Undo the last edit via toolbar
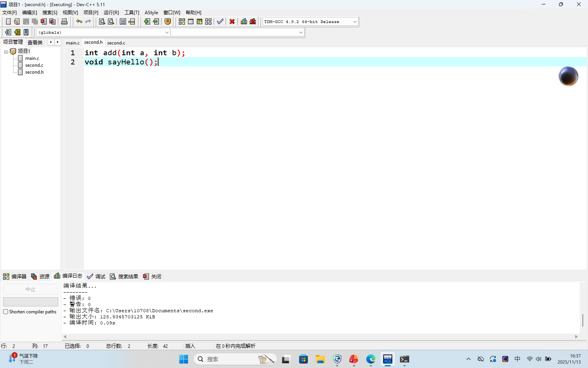 [79, 22]
